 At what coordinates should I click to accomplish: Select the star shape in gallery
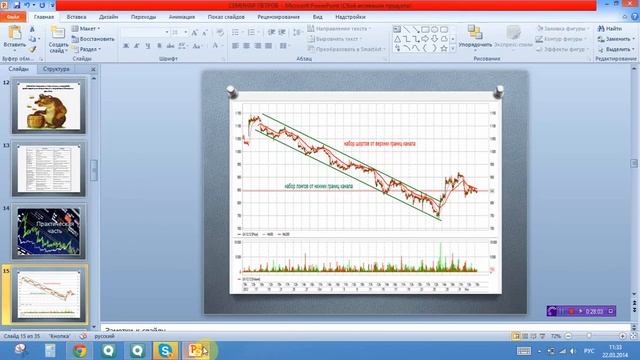(x=444, y=49)
